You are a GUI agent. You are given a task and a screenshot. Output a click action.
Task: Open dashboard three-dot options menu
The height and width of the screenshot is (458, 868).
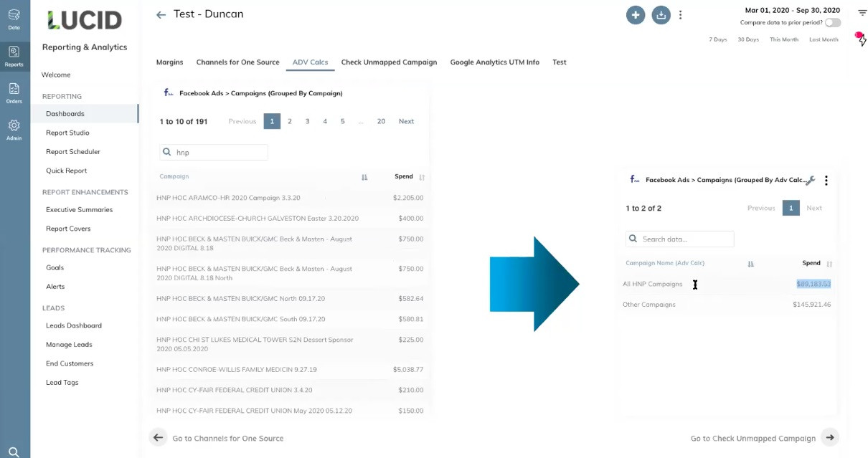pyautogui.click(x=680, y=15)
